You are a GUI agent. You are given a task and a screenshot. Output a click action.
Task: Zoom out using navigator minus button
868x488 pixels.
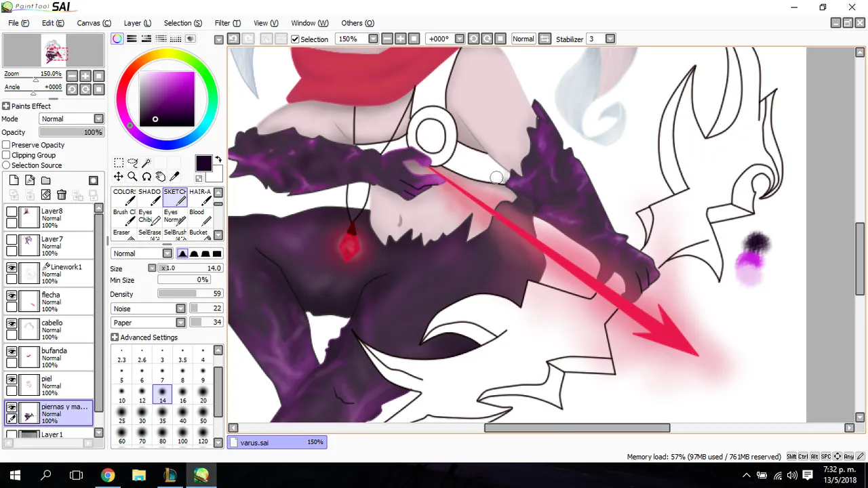71,76
